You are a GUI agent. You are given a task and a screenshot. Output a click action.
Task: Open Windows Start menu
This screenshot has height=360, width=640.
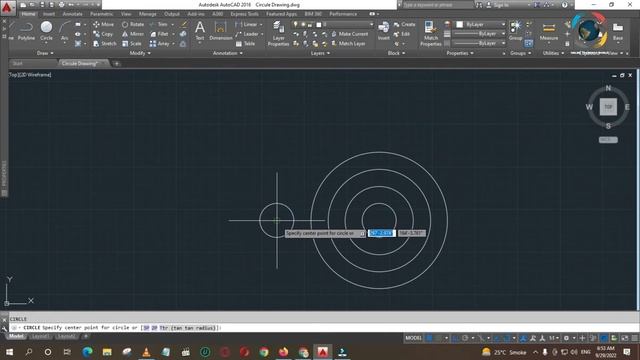[9, 352]
